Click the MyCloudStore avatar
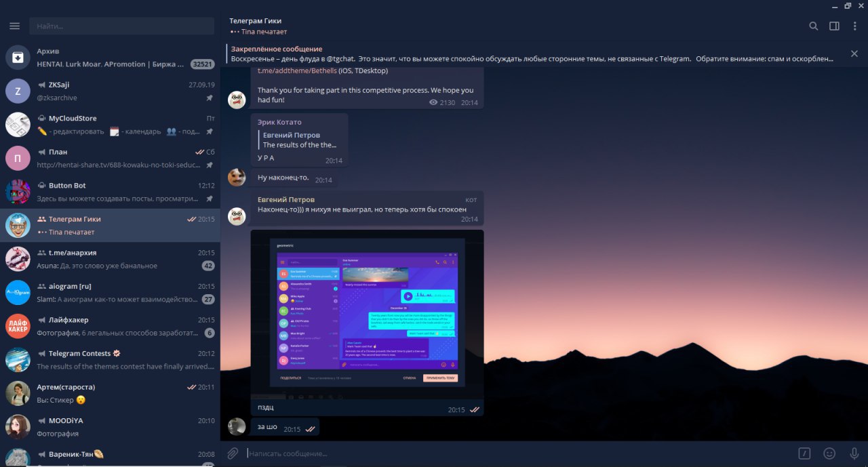Viewport: 868px width, 467px height. click(x=18, y=125)
